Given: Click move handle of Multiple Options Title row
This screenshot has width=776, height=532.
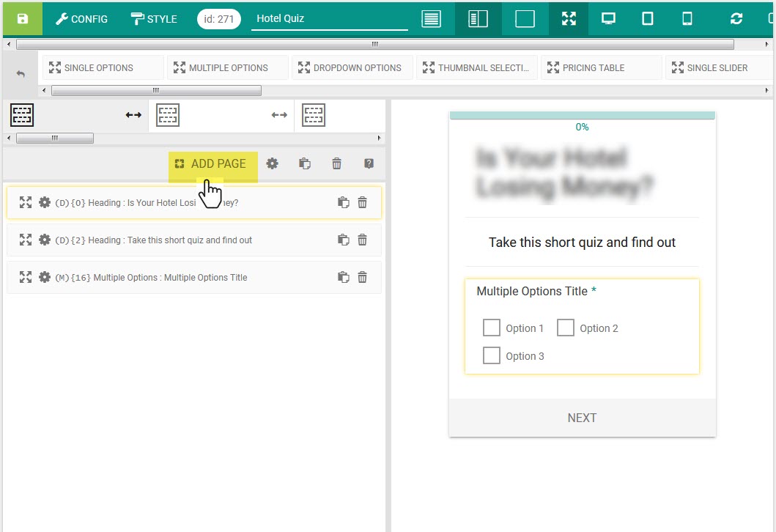Looking at the screenshot, I should 25,277.
